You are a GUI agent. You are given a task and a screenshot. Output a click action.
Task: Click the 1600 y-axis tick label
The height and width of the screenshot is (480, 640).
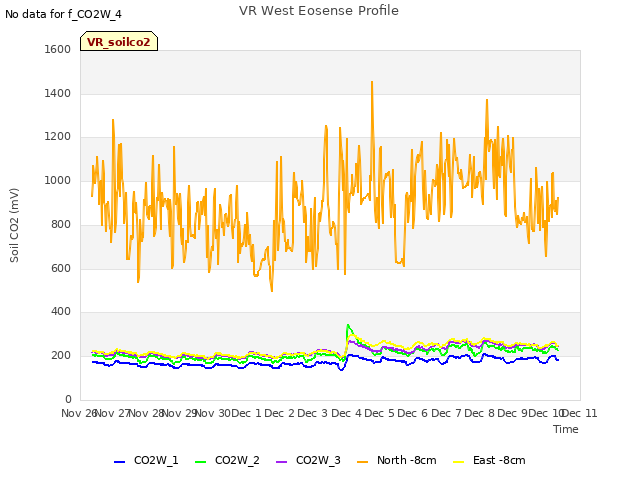[58, 49]
